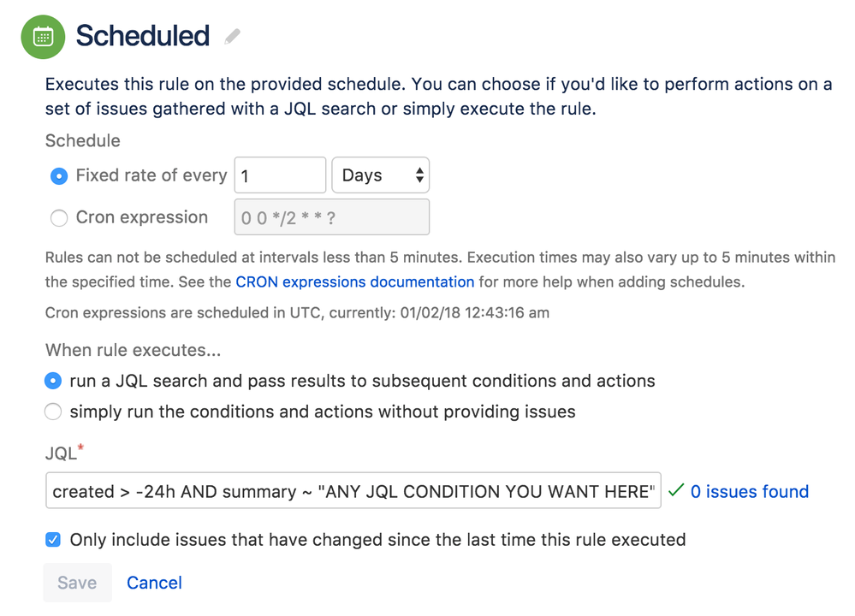Viewport: 855px width, 616px height.
Task: Click the Only include changed issues label
Action: tap(377, 540)
